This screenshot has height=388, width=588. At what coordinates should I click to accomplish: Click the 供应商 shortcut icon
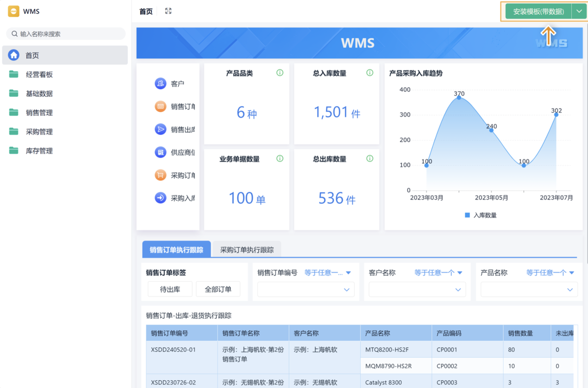[x=160, y=152]
